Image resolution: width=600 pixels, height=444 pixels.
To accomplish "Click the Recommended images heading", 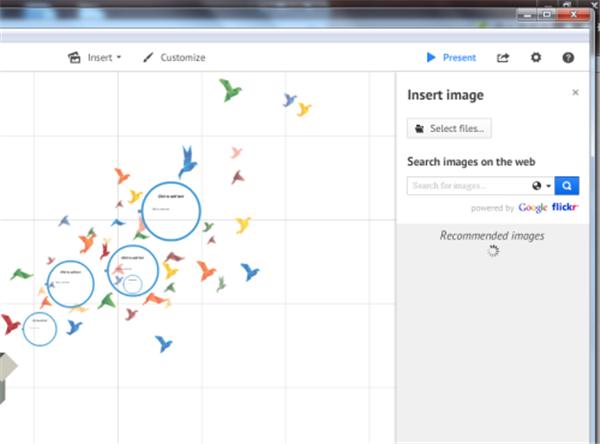I will [x=492, y=236].
